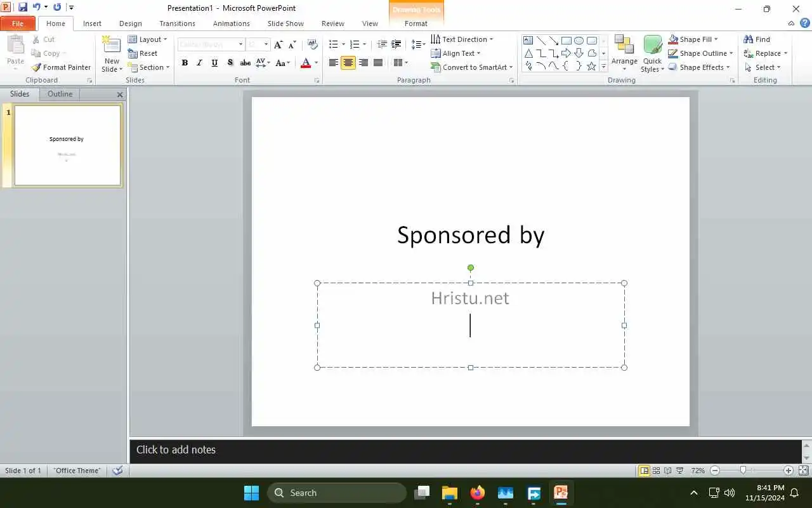Switch to the Outline pane tab
Viewport: 812px width, 508px height.
pos(60,94)
